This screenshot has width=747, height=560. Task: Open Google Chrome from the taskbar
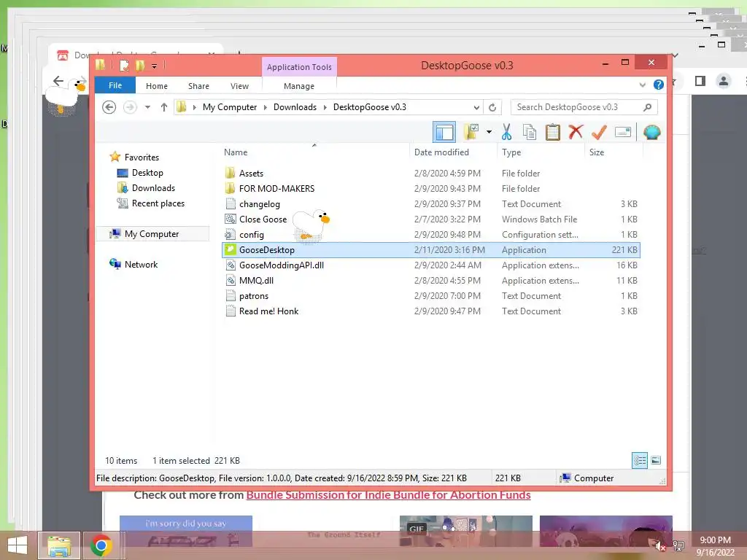click(101, 545)
